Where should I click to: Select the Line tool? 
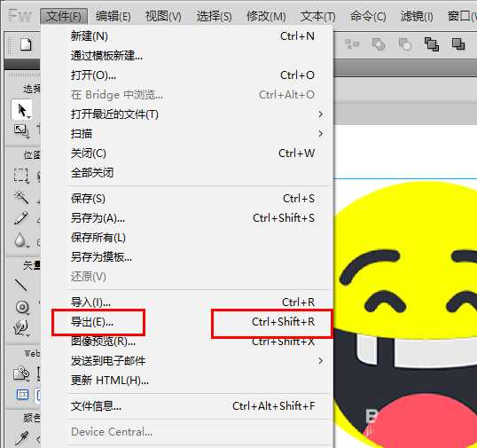point(21,285)
